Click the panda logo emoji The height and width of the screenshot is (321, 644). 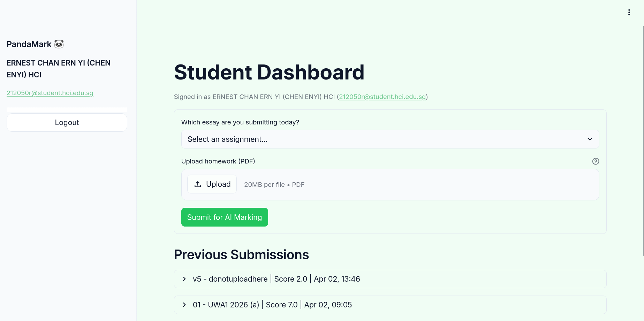[59, 44]
